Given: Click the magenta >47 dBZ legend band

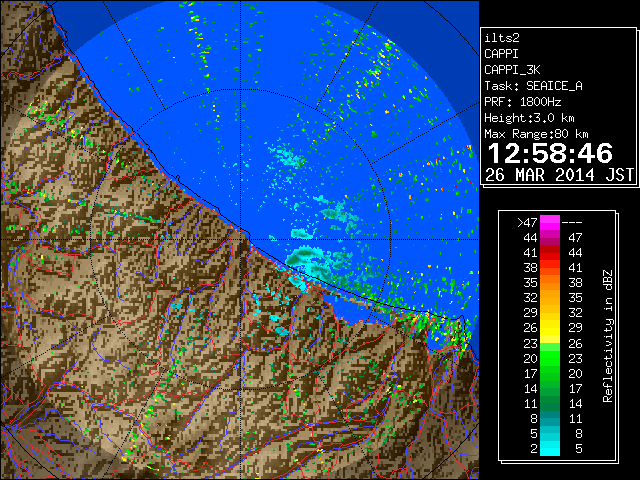Looking at the screenshot, I should pos(550,222).
